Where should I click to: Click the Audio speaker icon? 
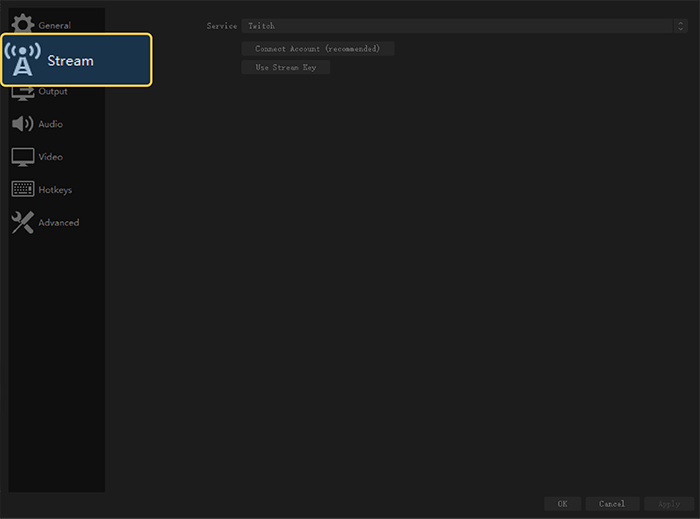coord(22,124)
